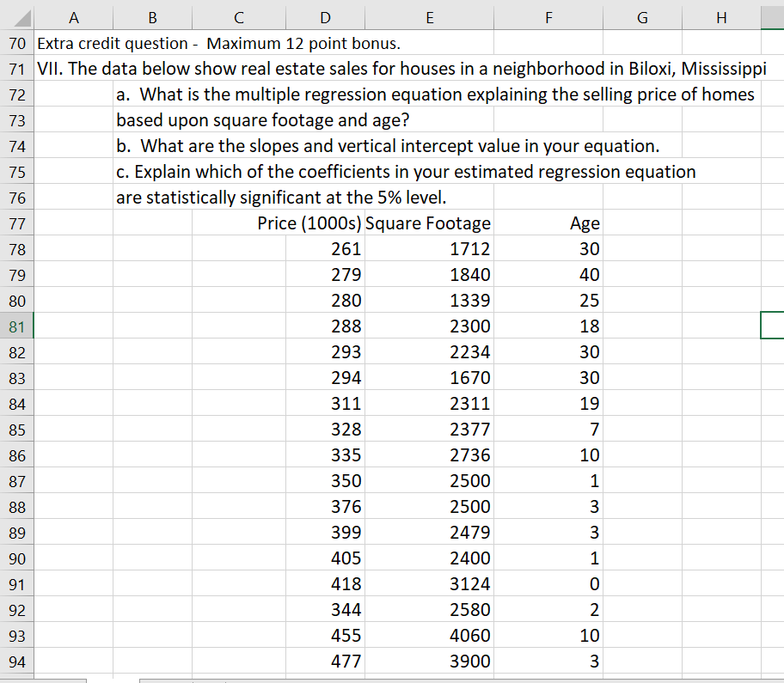
Task: Click age cell 18
Action: click(548, 326)
